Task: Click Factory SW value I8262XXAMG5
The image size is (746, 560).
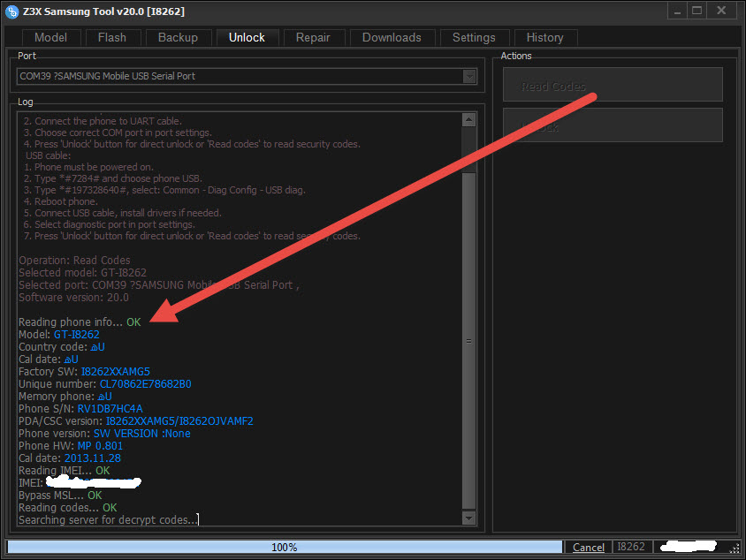Action: click(x=116, y=372)
